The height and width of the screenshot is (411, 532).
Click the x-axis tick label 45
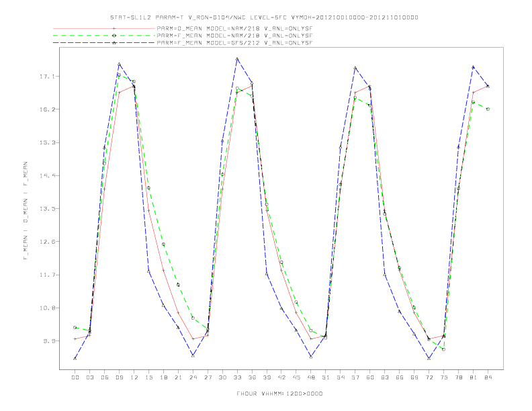(296, 377)
